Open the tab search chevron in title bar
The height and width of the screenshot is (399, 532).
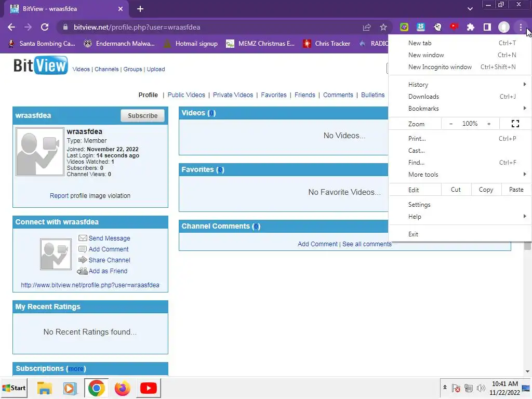point(470,9)
